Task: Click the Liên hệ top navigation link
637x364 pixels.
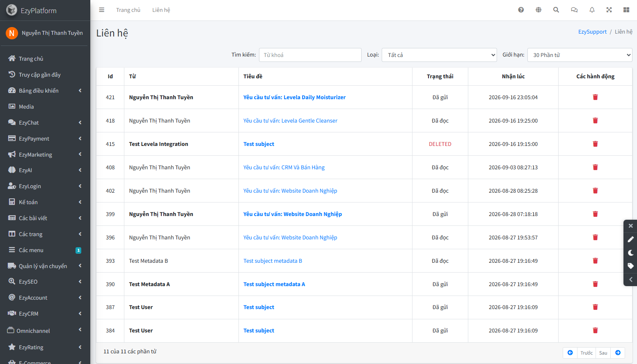Action: (x=161, y=10)
